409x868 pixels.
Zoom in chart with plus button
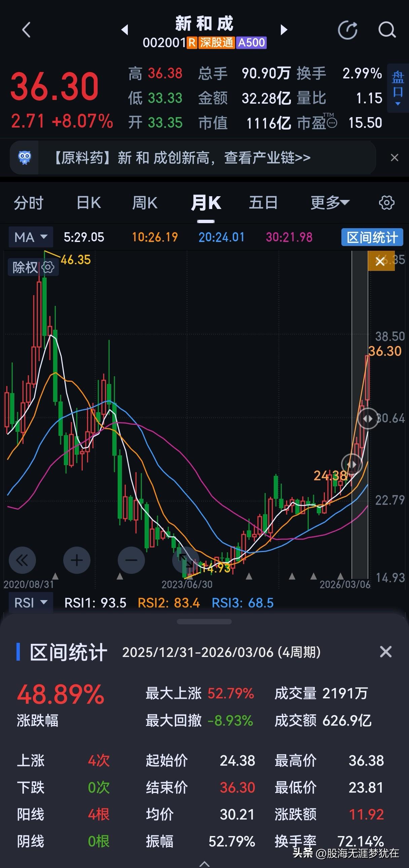point(77,560)
